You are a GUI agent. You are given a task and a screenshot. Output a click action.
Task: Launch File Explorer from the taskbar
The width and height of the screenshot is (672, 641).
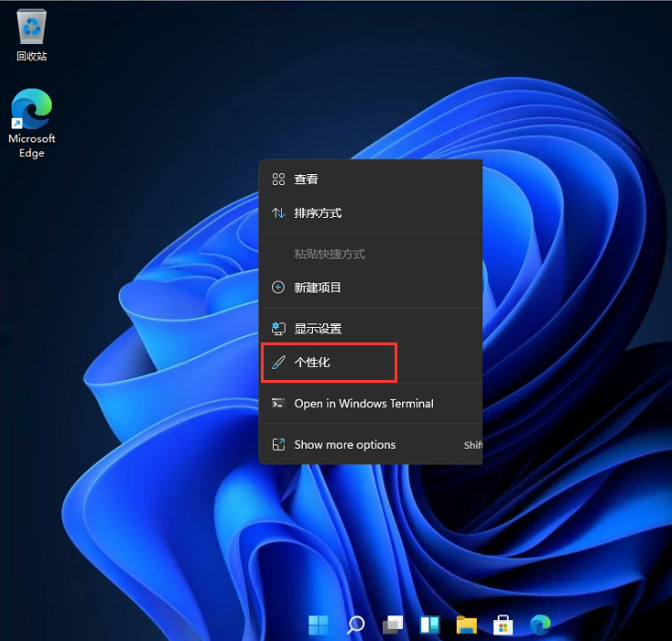[x=467, y=625]
